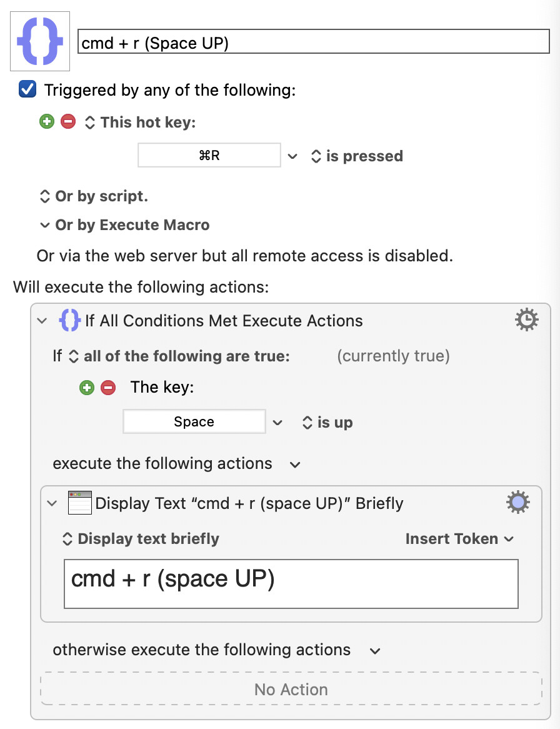Click the If action curly braces icon
Viewport: 560px width, 729px height.
coord(70,320)
